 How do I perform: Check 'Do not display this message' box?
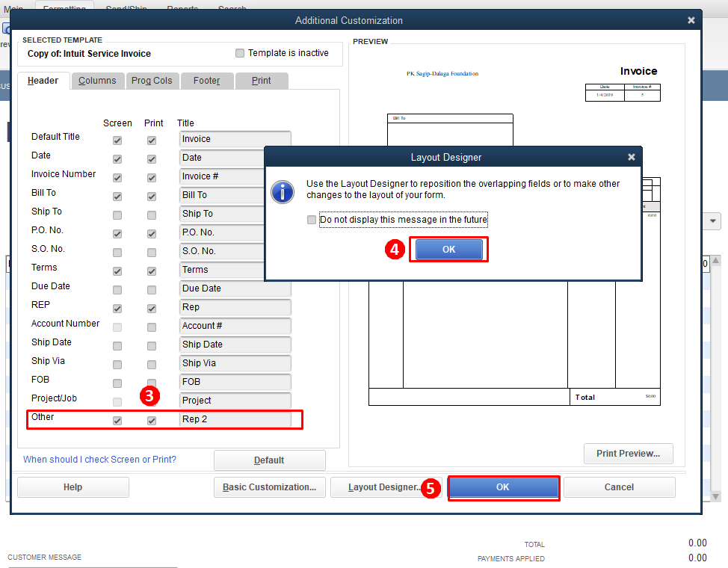[312, 220]
